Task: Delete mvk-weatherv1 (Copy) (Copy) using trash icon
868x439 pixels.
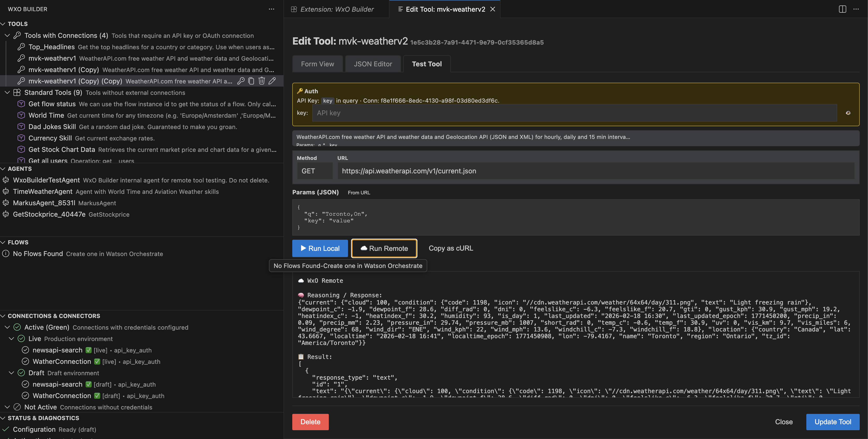Action: 261,81
